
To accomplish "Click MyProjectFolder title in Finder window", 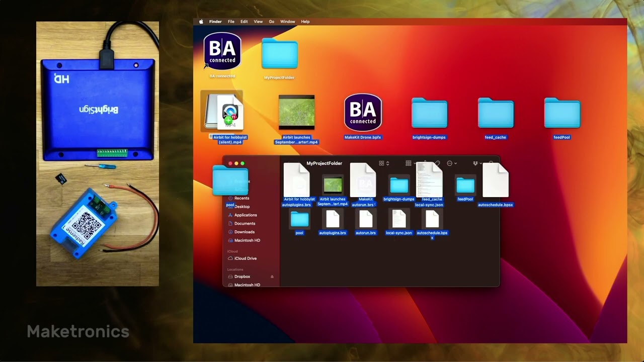I will (324, 163).
